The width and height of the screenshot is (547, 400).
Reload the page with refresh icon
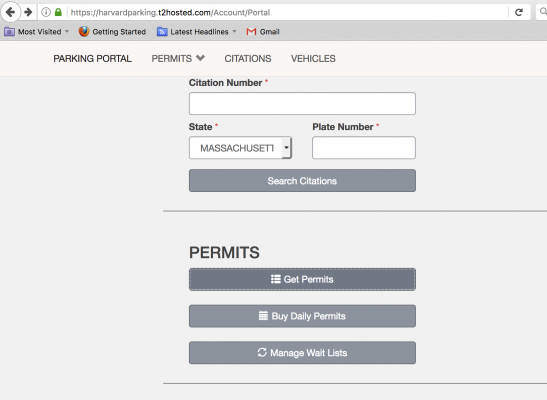pyautogui.click(x=519, y=13)
